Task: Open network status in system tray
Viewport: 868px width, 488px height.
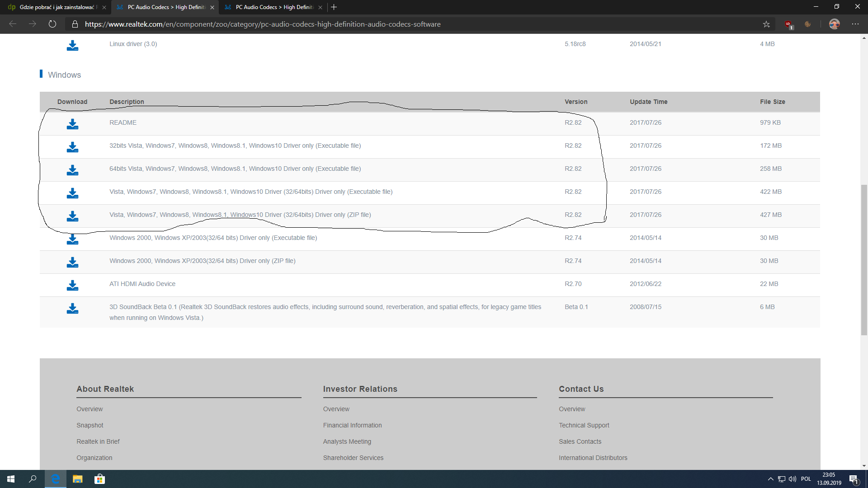Action: [782, 479]
